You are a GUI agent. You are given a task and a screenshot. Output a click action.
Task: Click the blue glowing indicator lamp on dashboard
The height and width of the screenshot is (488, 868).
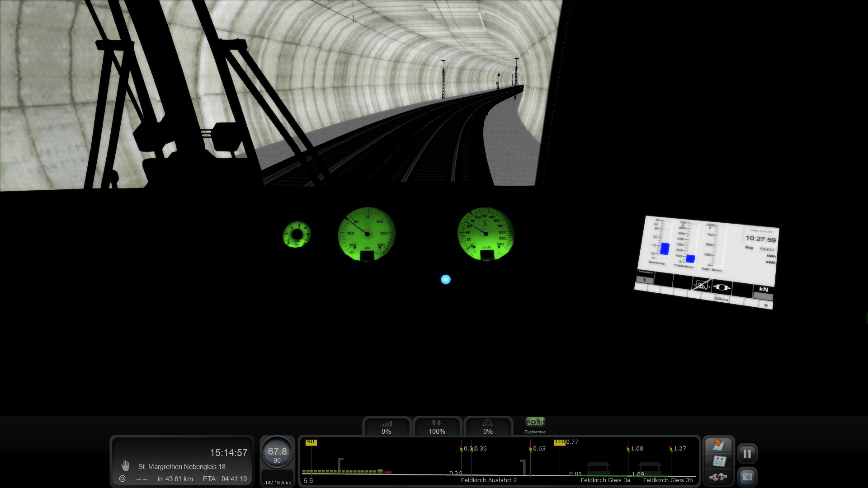[446, 280]
